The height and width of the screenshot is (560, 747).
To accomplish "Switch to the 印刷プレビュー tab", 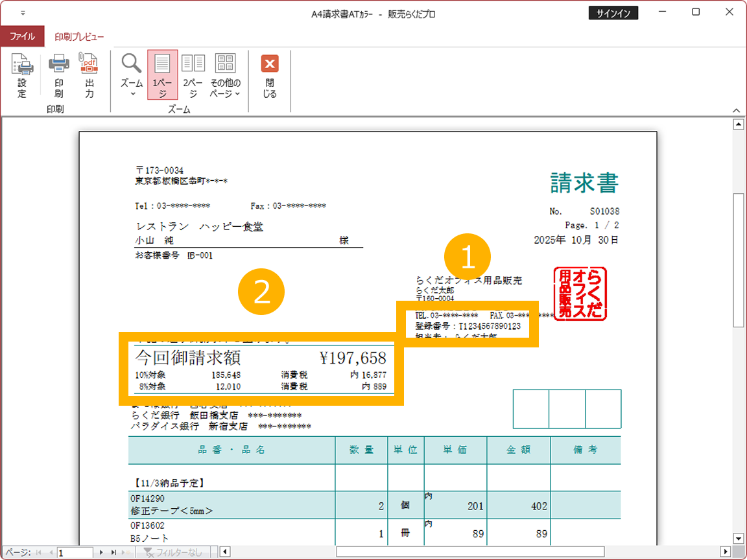I will point(79,37).
